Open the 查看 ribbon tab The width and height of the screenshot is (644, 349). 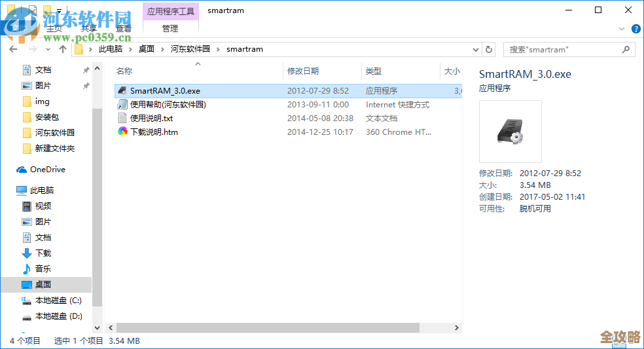[123, 28]
